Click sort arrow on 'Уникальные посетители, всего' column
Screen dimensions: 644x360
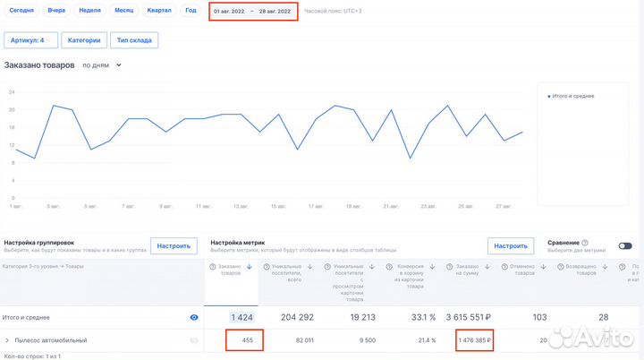click(309, 267)
